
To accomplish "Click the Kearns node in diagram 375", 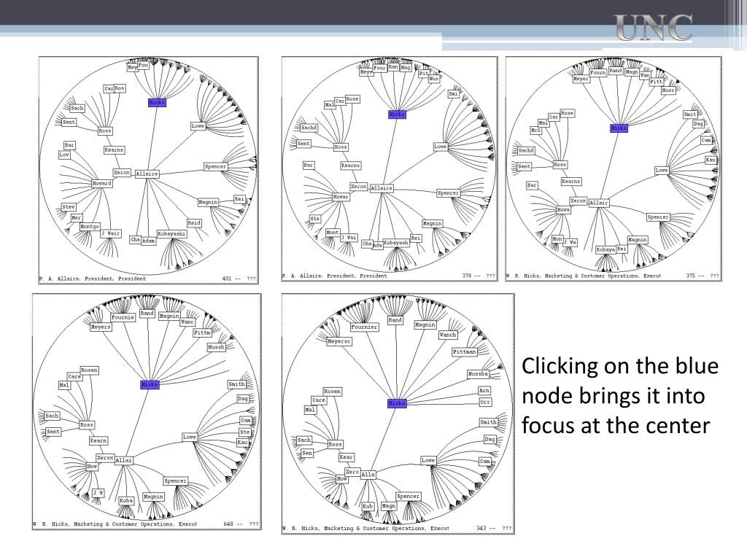I will [x=571, y=182].
